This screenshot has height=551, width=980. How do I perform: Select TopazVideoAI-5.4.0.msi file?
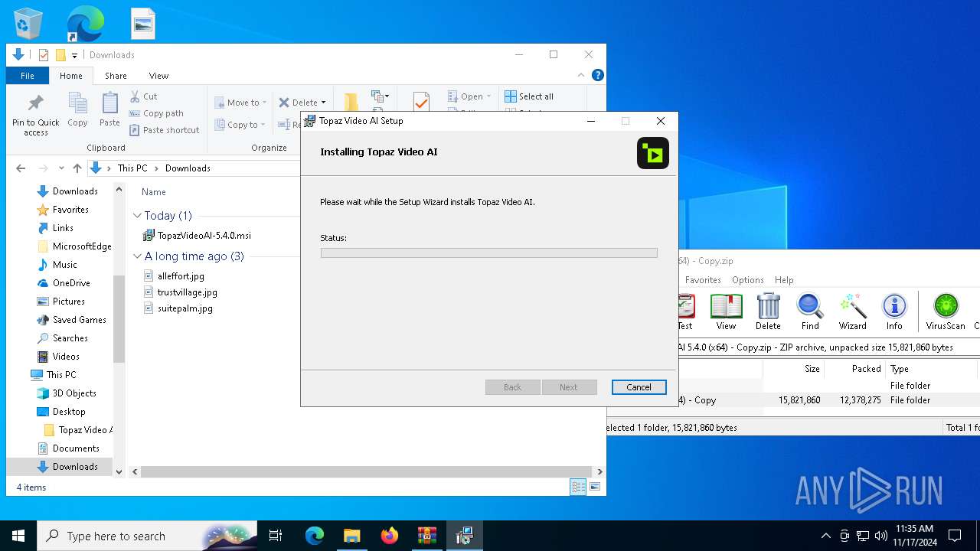coord(197,236)
